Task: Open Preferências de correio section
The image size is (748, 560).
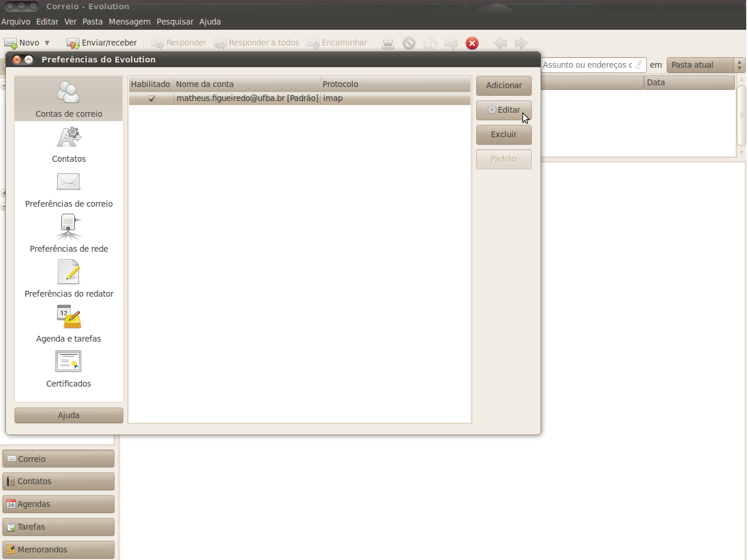Action: 68,189
